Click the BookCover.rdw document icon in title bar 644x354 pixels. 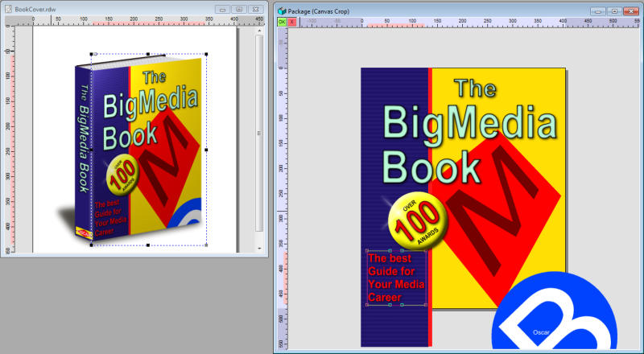8,9
